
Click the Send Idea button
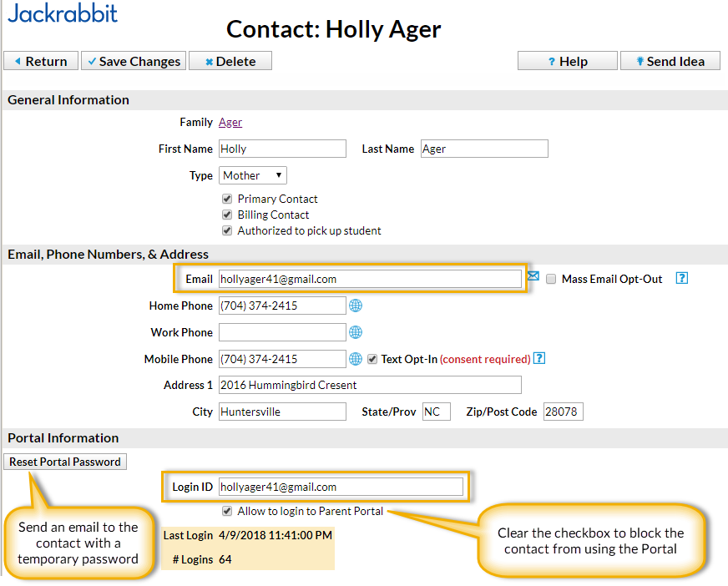pos(670,61)
